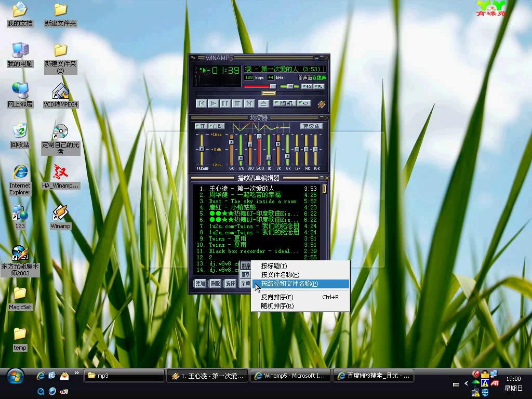Select playlist track 11 Black box recorder
532x399 pixels.
point(258,251)
